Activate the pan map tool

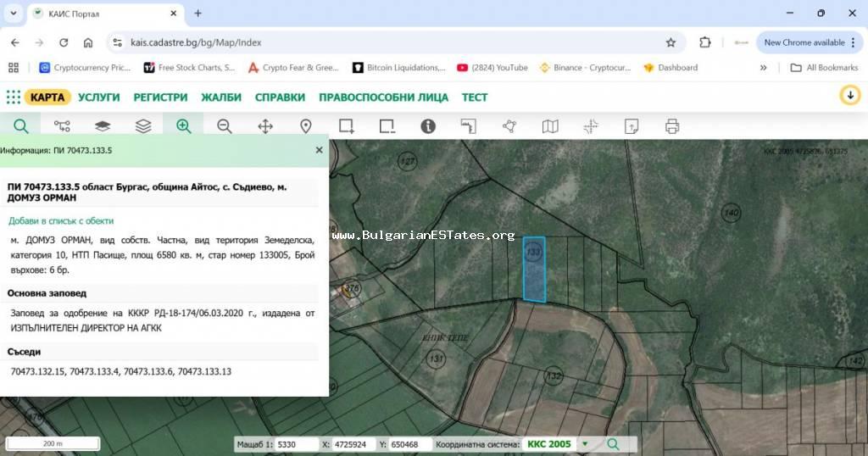264,126
